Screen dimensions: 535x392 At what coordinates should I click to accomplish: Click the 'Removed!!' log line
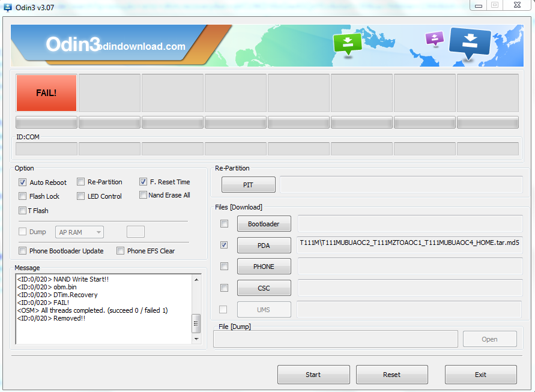click(x=51, y=318)
